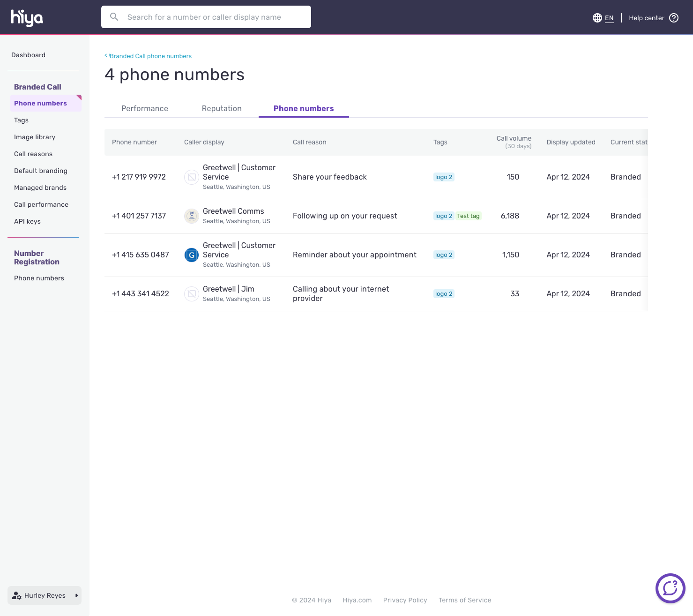Click the Branded Call section heading
693x616 pixels.
point(37,87)
